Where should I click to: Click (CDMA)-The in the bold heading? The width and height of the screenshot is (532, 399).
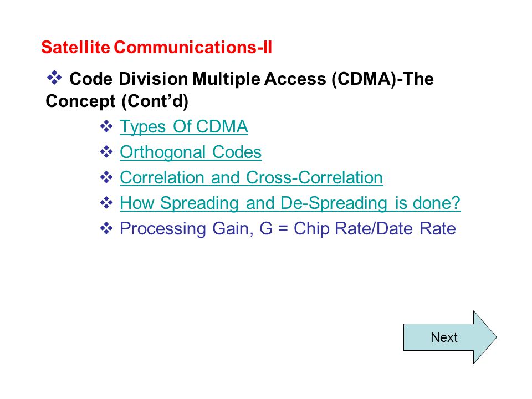click(383, 79)
